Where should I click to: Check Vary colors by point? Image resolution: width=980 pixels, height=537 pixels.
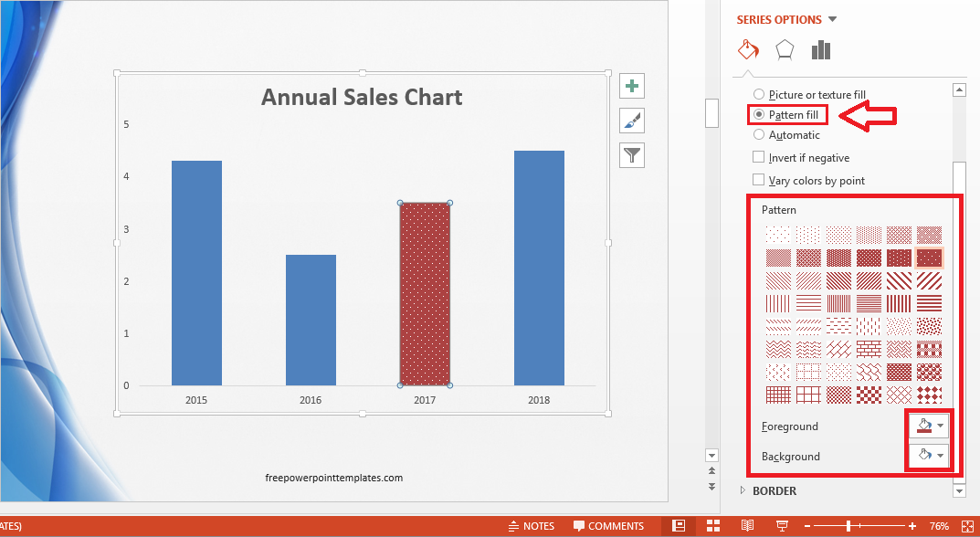point(759,180)
